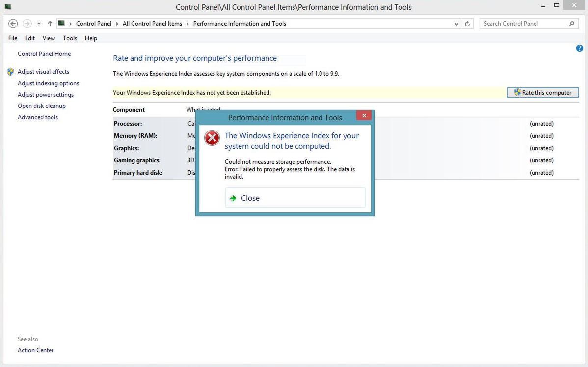
Task: Open Adjust power settings link
Action: (46, 95)
